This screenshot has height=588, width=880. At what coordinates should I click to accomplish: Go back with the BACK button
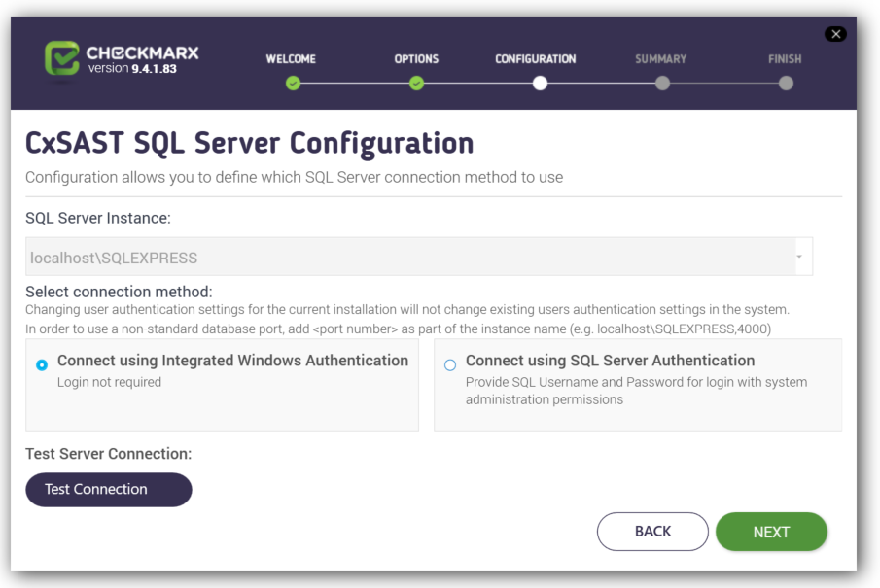(x=652, y=532)
